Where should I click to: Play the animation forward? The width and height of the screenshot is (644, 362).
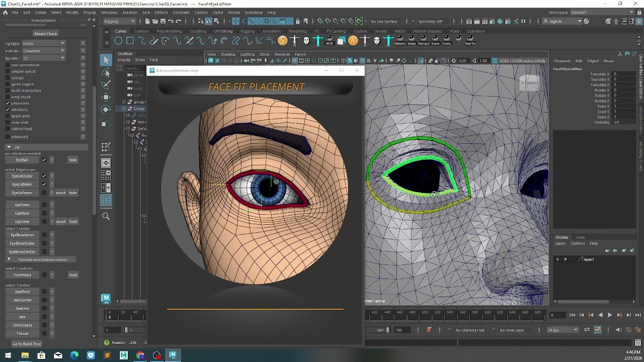pyautogui.click(x=610, y=315)
